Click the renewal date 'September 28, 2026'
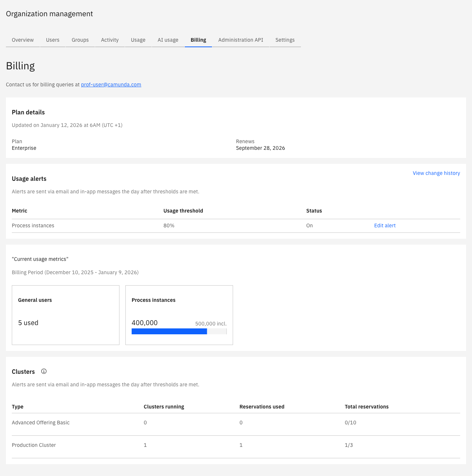472x476 pixels. [260, 148]
